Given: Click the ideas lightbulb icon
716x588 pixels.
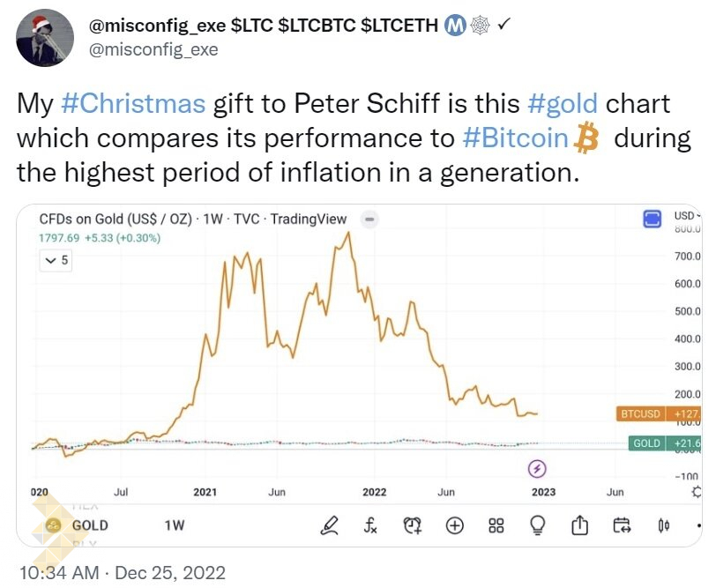Looking at the screenshot, I should 538,526.
